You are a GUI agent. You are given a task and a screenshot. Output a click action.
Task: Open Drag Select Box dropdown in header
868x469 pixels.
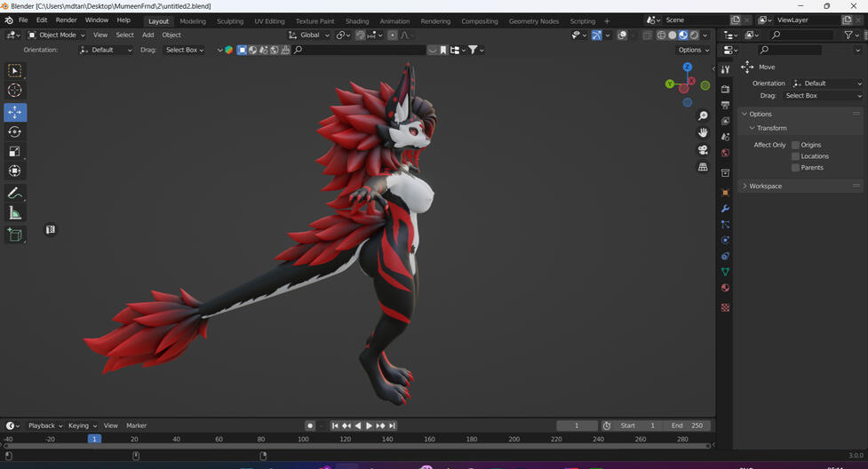coord(184,50)
